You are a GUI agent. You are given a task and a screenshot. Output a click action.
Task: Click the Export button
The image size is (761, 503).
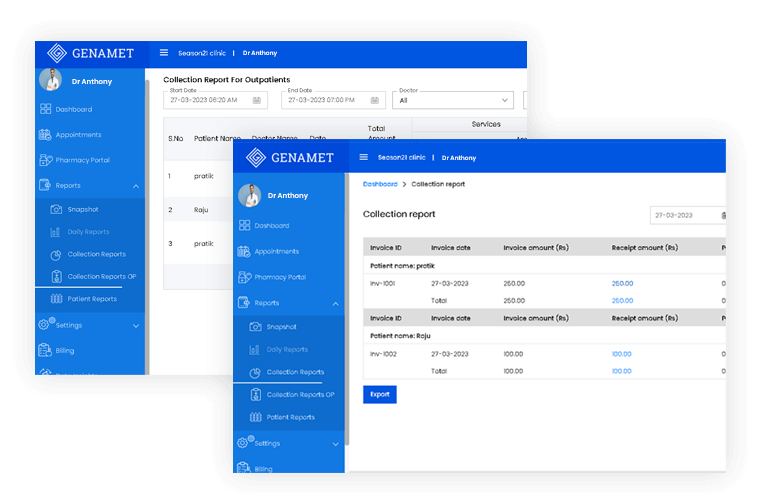380,394
